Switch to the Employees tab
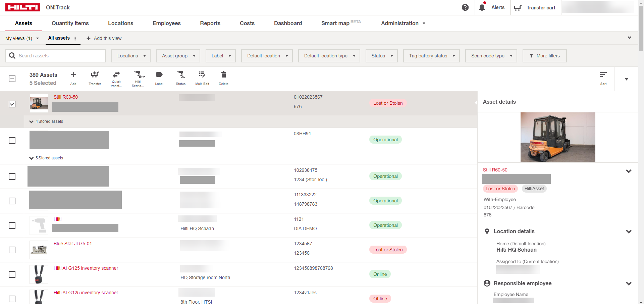 167,23
